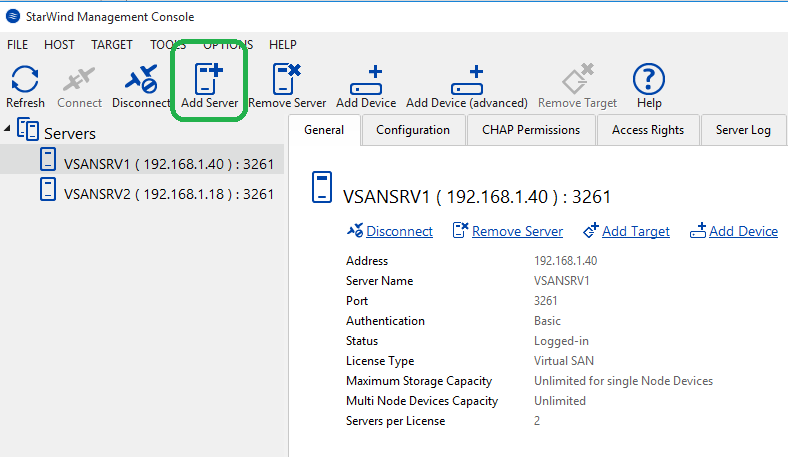Screen dimensions: 788x457
Task: Click the Address value 192.168.1.40
Action: (x=565, y=260)
